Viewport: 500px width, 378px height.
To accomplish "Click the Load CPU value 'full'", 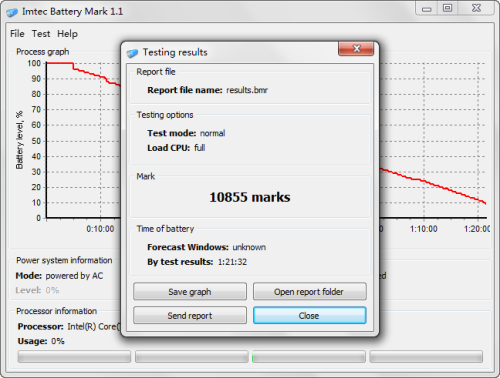I will point(199,148).
